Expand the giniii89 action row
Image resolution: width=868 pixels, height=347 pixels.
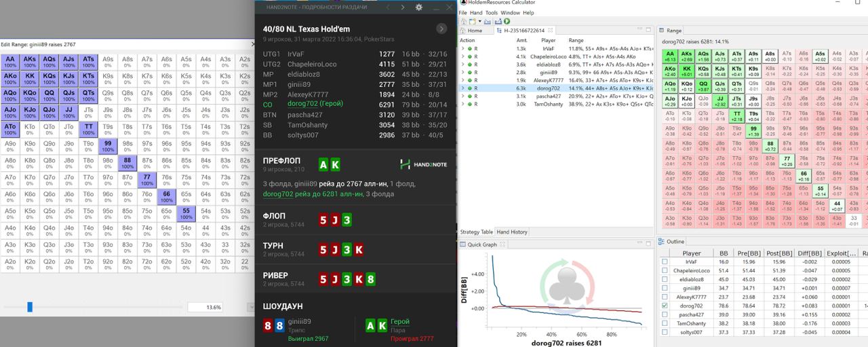(462, 73)
